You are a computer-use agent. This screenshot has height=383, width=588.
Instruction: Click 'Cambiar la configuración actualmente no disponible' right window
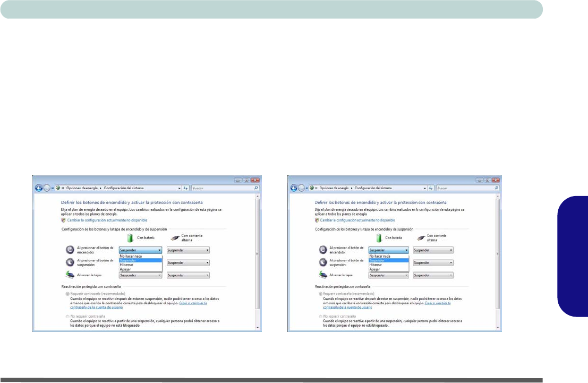coord(357,220)
